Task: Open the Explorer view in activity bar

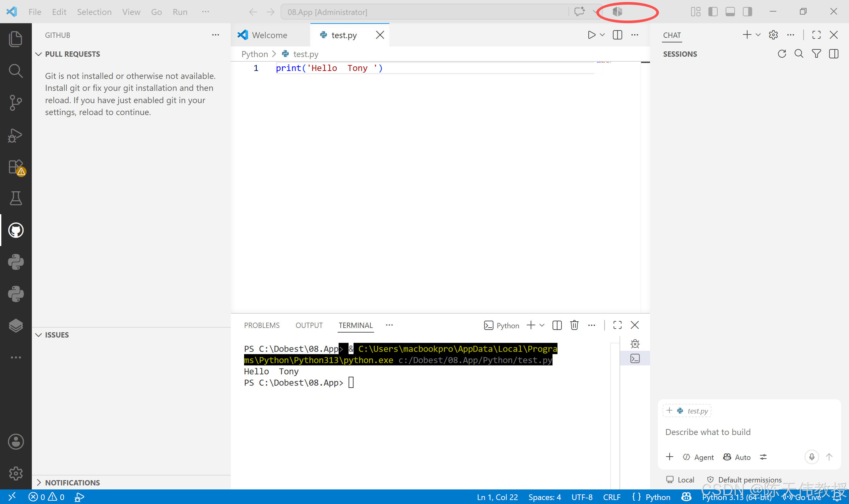Action: pyautogui.click(x=16, y=39)
